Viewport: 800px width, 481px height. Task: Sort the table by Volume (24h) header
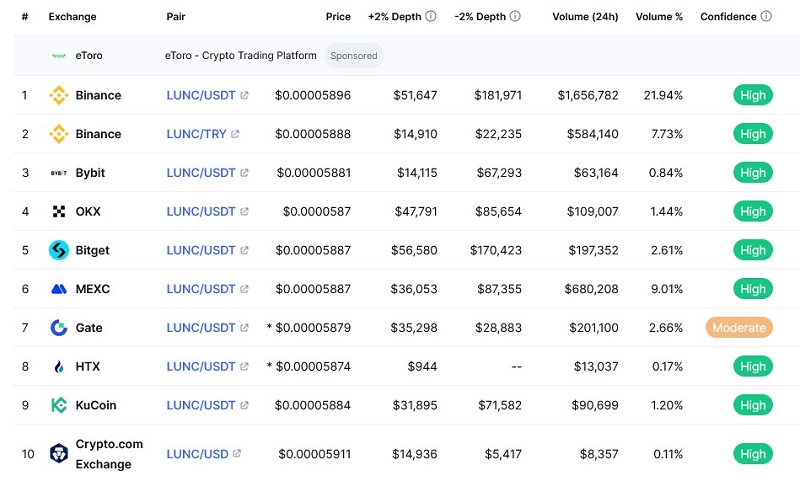tap(585, 17)
